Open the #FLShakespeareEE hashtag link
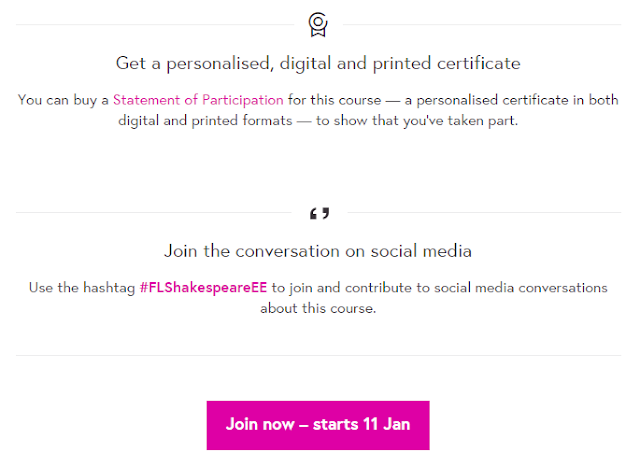 [203, 288]
